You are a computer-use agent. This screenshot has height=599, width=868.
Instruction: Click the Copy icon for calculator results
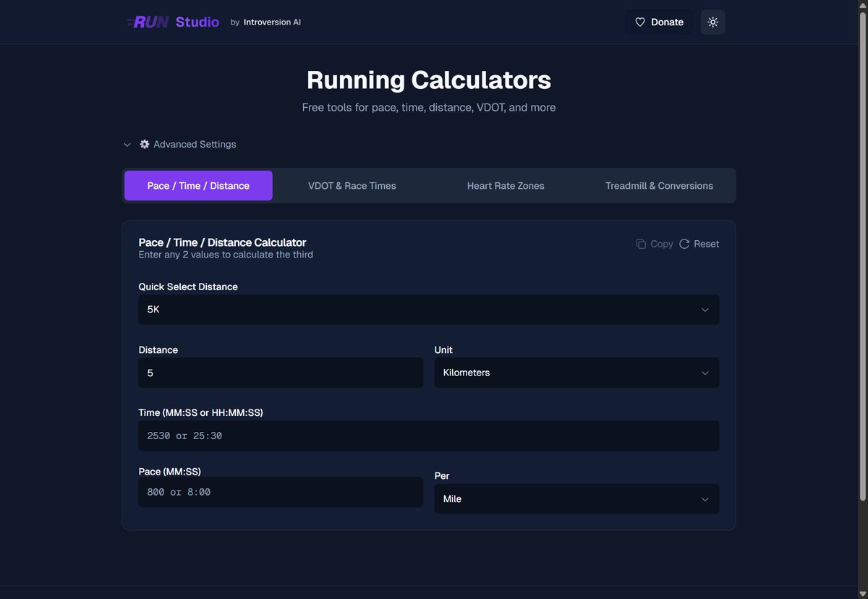pos(639,243)
